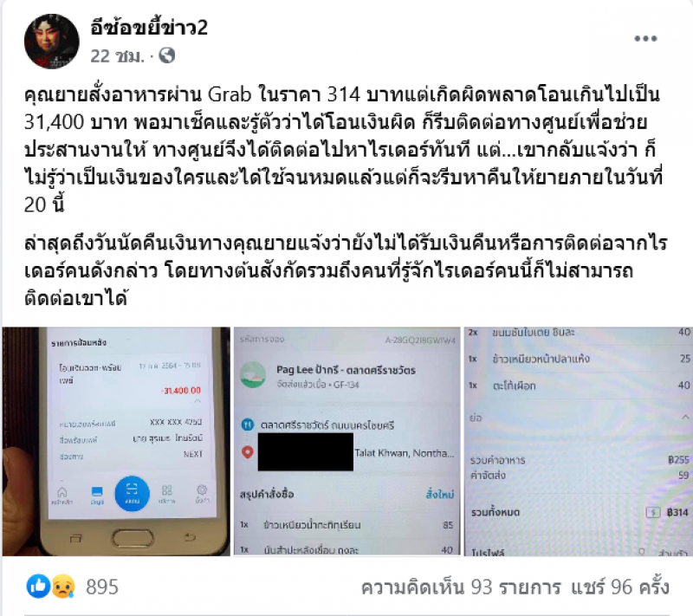Click the blue Like reaction icon
The image size is (693, 616).
38,587
